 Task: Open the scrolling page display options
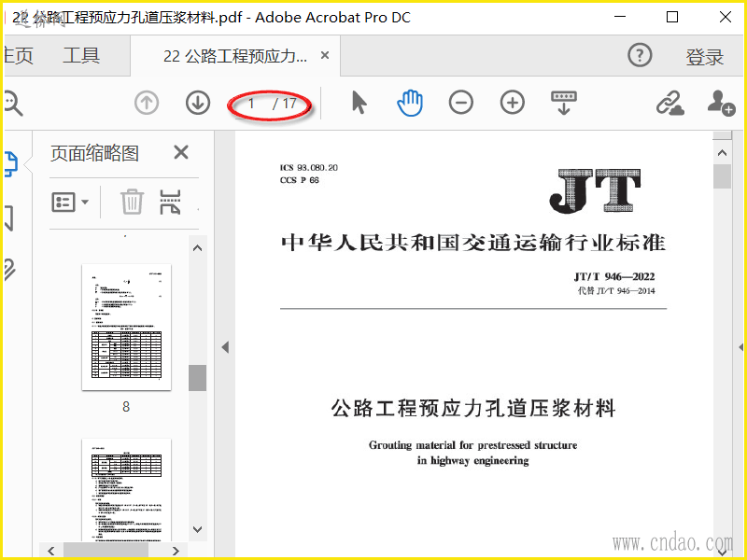(x=564, y=103)
